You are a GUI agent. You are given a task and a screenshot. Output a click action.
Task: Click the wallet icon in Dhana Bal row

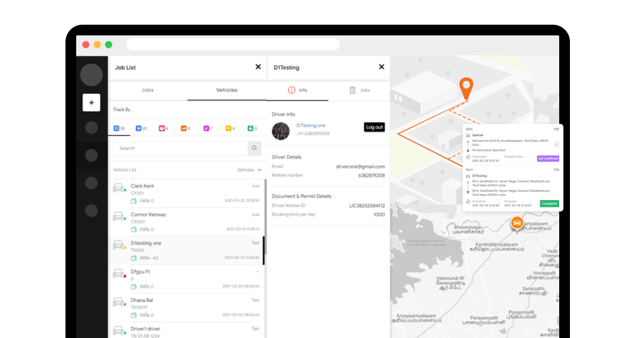tap(134, 315)
